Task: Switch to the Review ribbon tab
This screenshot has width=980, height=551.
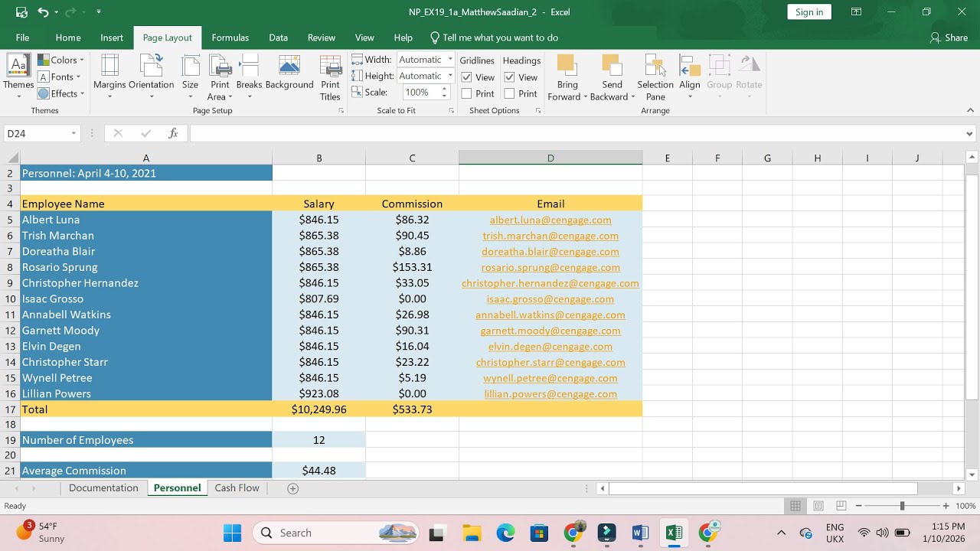Action: tap(322, 37)
